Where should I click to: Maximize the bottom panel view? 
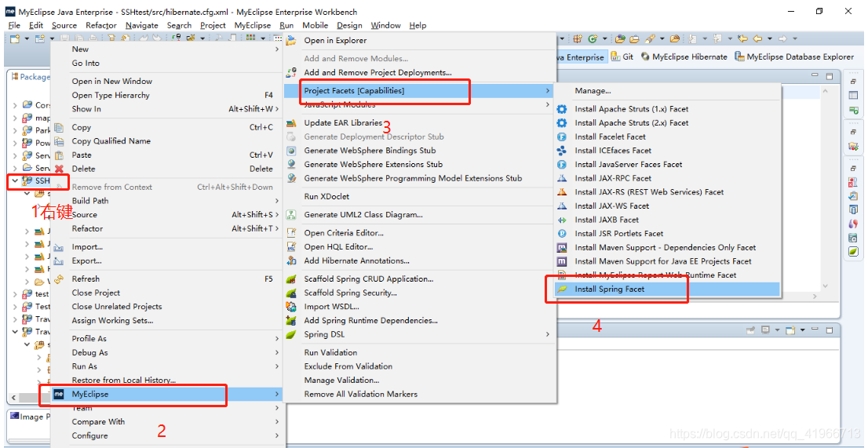(830, 330)
